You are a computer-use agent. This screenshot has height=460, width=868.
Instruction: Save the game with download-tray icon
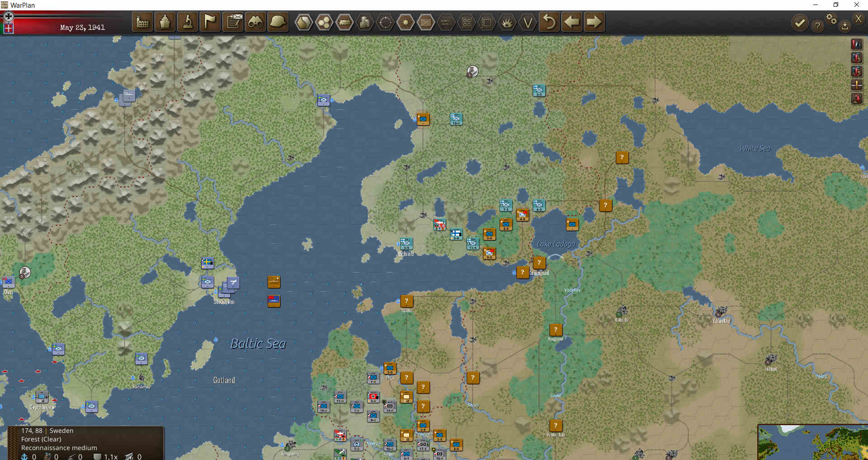[x=844, y=26]
